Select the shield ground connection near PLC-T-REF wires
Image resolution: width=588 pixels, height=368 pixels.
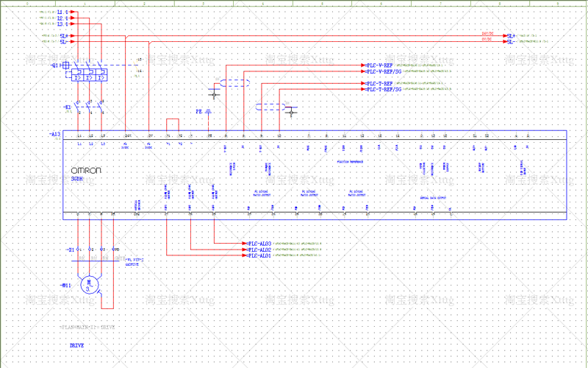291,112
